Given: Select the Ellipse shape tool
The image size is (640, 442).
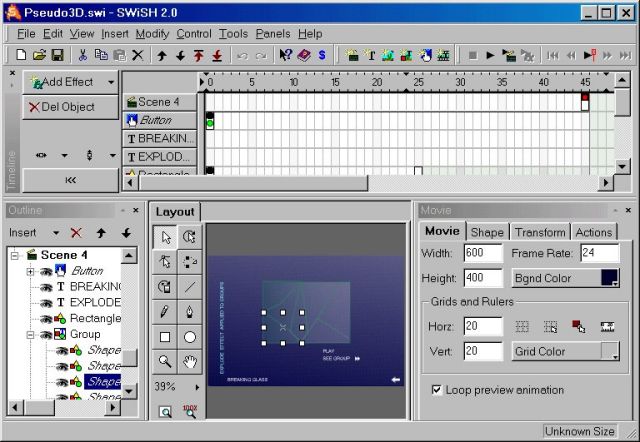Looking at the screenshot, I should 190,337.
